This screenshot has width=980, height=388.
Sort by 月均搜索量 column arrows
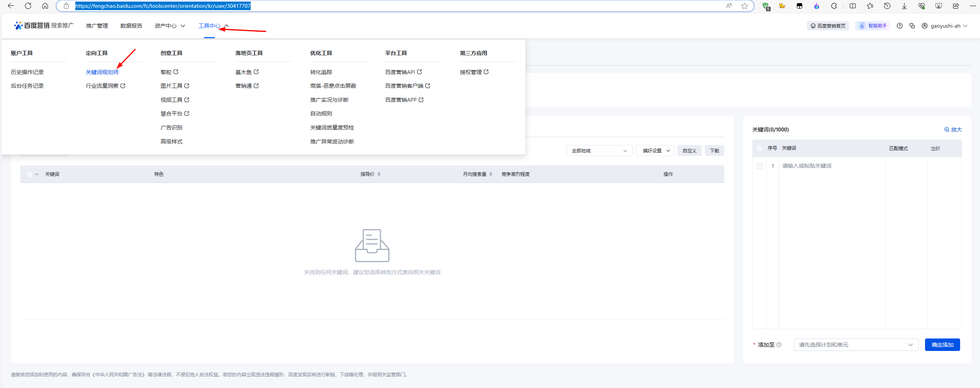pos(491,174)
